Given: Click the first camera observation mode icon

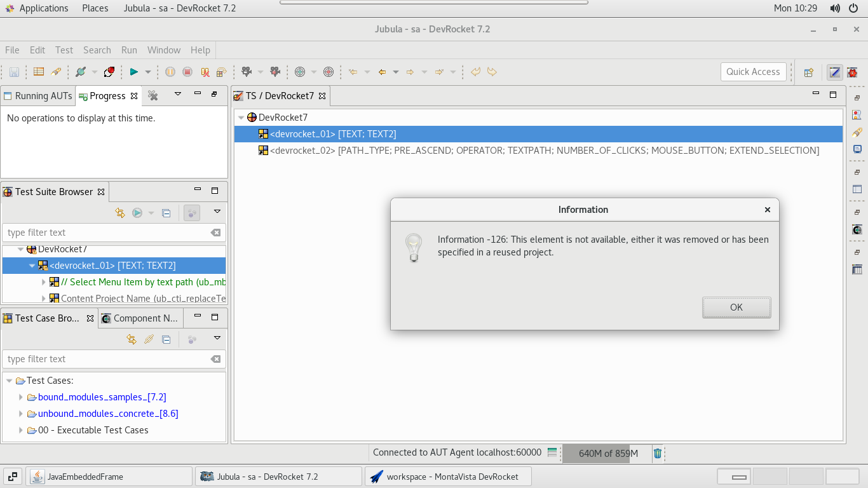Looking at the screenshot, I should (x=247, y=72).
